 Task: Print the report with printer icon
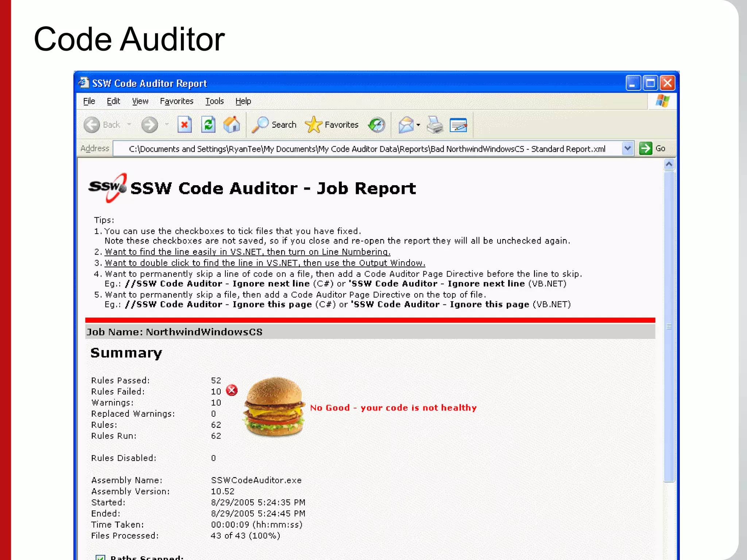tap(435, 125)
